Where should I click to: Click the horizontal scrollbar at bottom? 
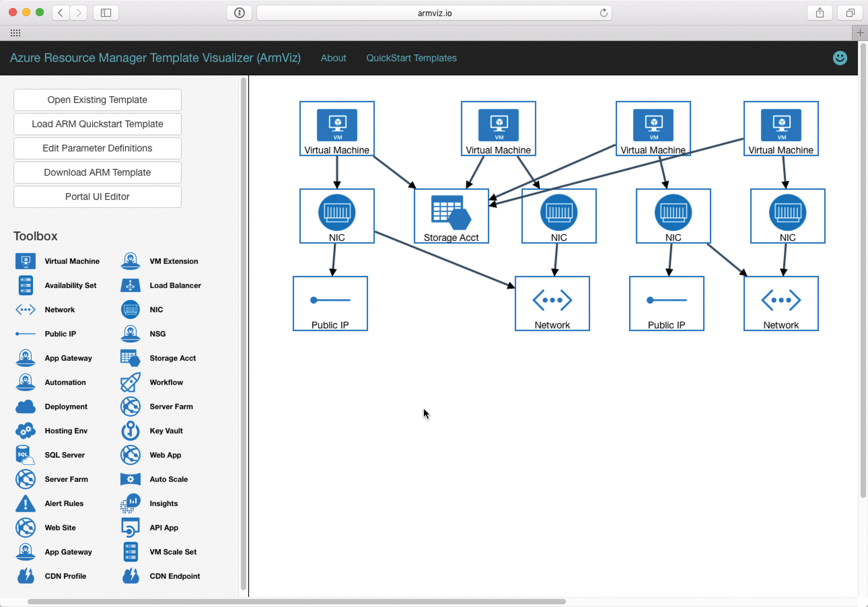tap(297, 602)
